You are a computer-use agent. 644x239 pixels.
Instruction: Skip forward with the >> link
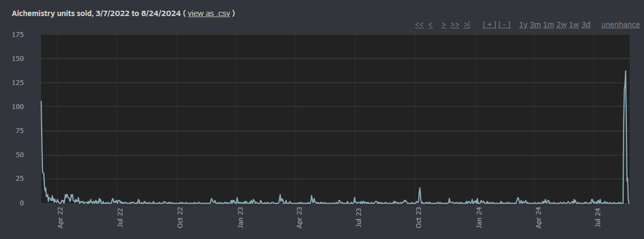click(x=455, y=25)
